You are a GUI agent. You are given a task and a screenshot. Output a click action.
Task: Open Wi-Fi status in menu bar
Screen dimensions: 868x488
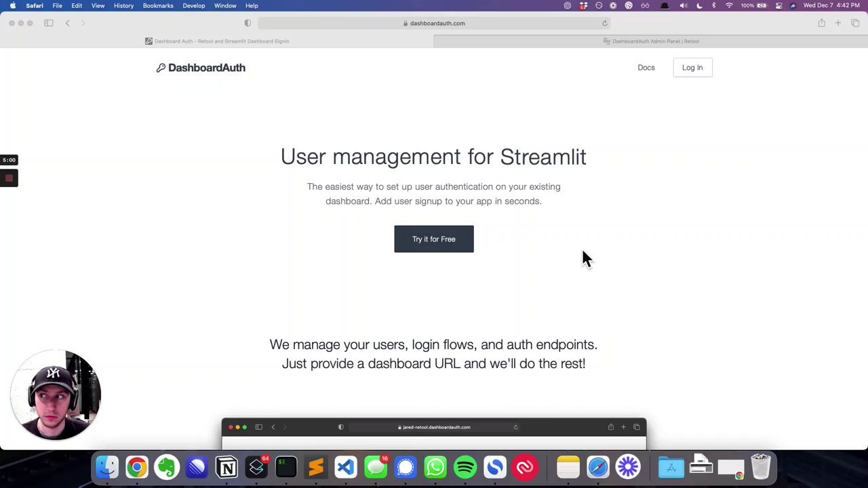click(x=729, y=5)
